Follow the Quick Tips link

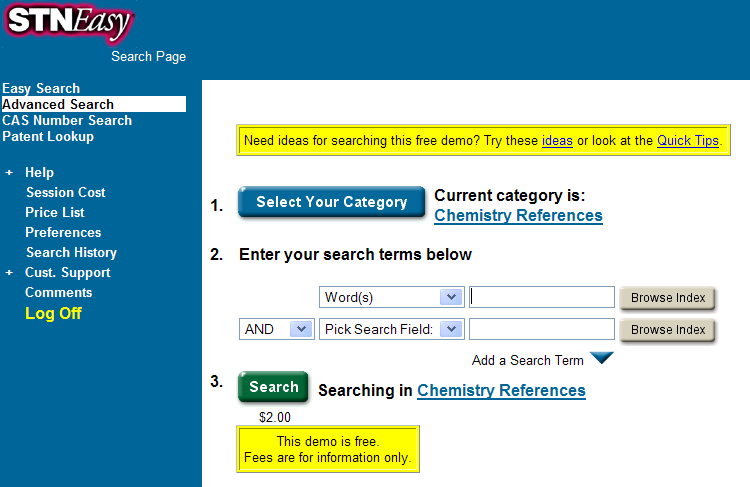(x=687, y=141)
